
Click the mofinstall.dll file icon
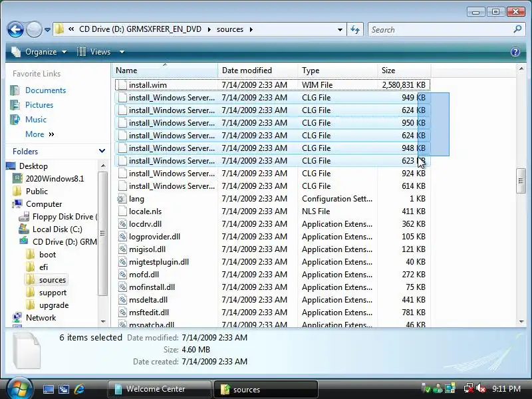tap(122, 287)
